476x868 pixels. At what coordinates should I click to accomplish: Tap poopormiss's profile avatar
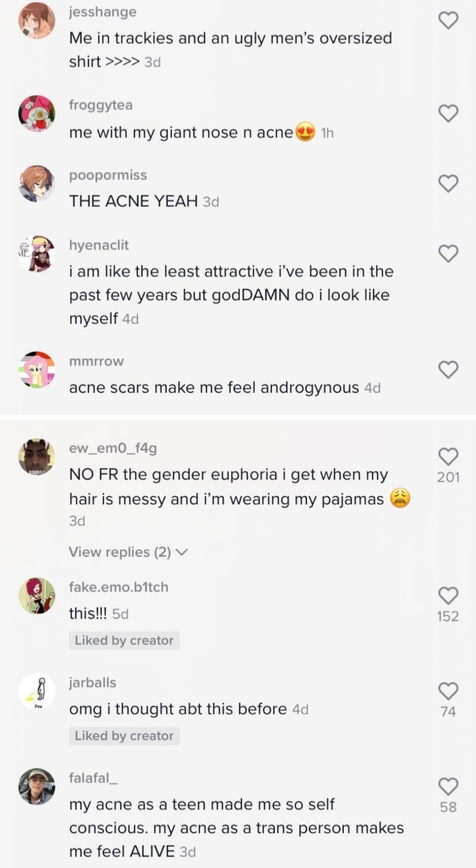[37, 183]
